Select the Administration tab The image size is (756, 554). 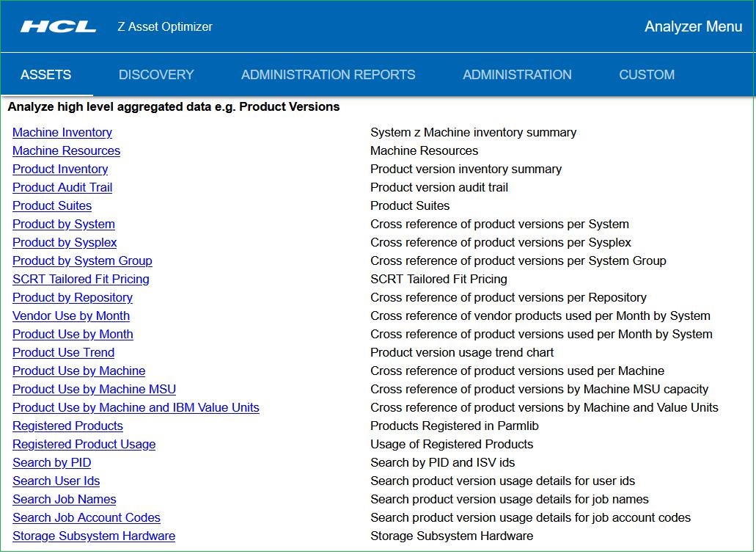pyautogui.click(x=517, y=75)
